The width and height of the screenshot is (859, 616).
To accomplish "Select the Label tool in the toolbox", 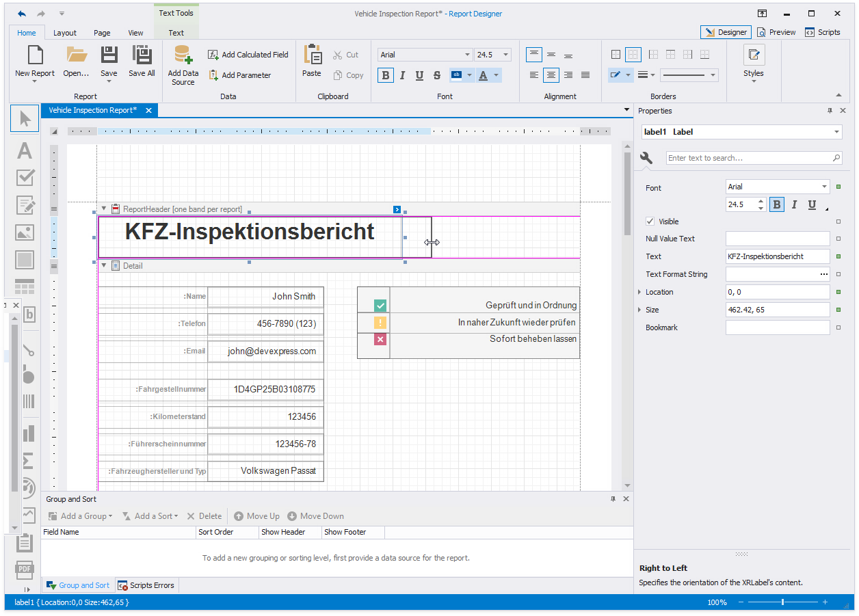I will [x=25, y=150].
